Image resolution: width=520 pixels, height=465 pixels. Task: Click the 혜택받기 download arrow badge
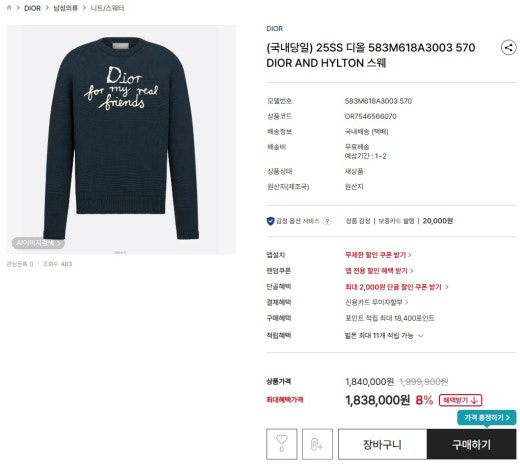(460, 400)
